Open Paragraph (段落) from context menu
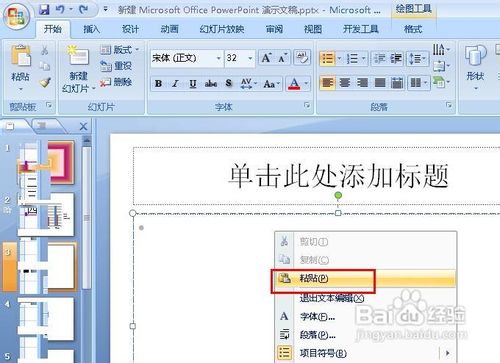Image resolution: width=500 pixels, height=363 pixels. tap(365, 335)
